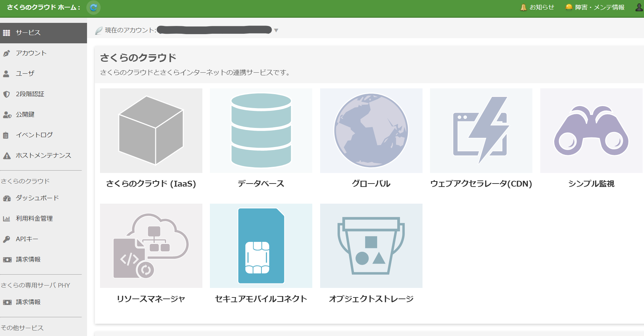The width and height of the screenshot is (644, 336).
Task: Click the bell icon for お知らせ
Action: pos(523,8)
